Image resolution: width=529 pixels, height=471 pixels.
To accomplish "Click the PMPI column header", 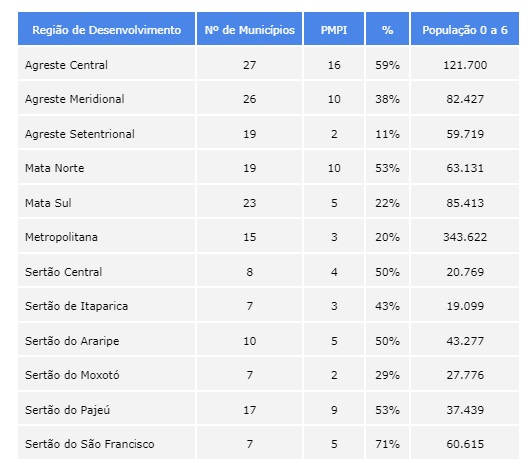I will (334, 30).
